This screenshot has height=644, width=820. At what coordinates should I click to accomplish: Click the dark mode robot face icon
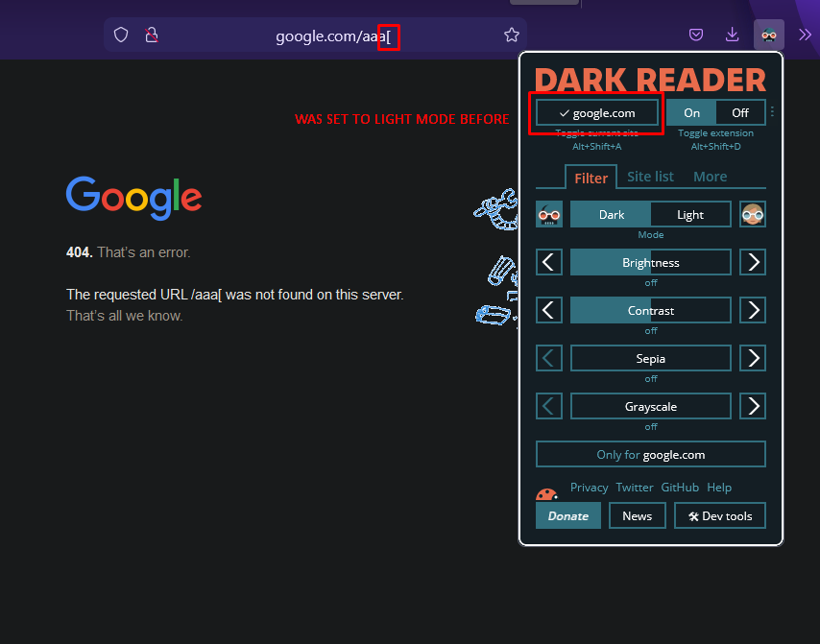[x=548, y=214]
